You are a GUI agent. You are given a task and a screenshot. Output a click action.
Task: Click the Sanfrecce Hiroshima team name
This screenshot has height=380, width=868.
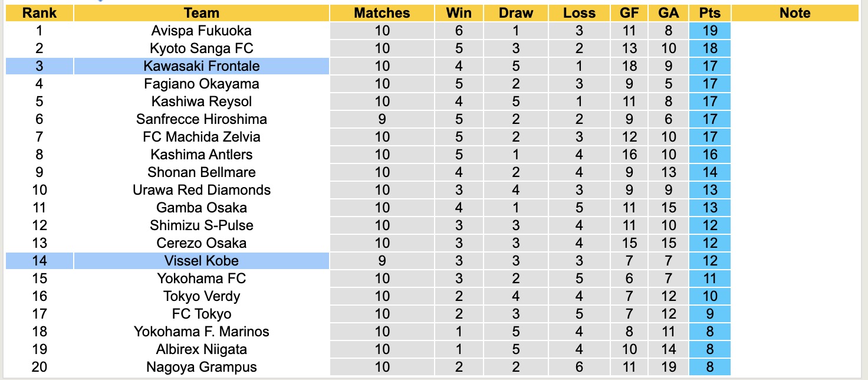201,119
